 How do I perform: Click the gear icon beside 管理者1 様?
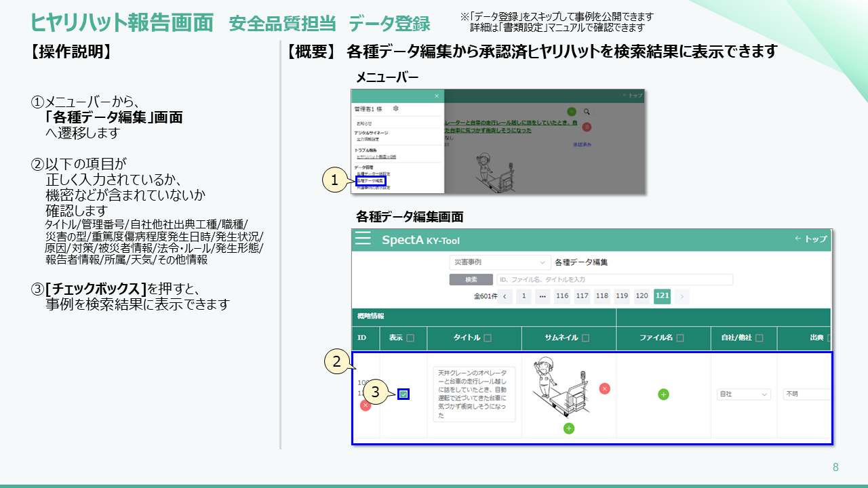pyautogui.click(x=395, y=108)
